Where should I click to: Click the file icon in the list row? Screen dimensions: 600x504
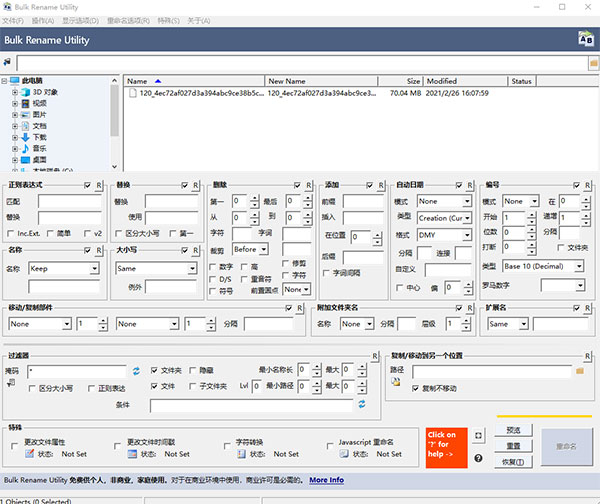point(133,93)
